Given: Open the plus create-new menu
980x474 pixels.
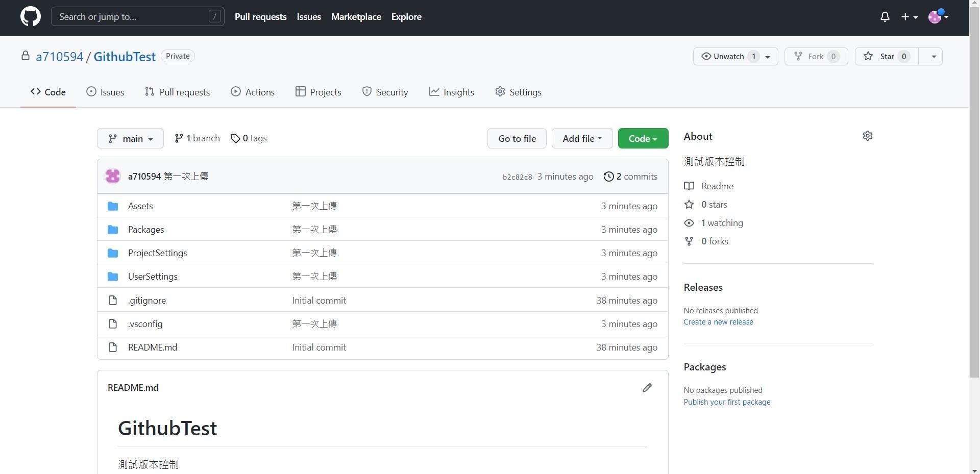Looking at the screenshot, I should tap(910, 17).
